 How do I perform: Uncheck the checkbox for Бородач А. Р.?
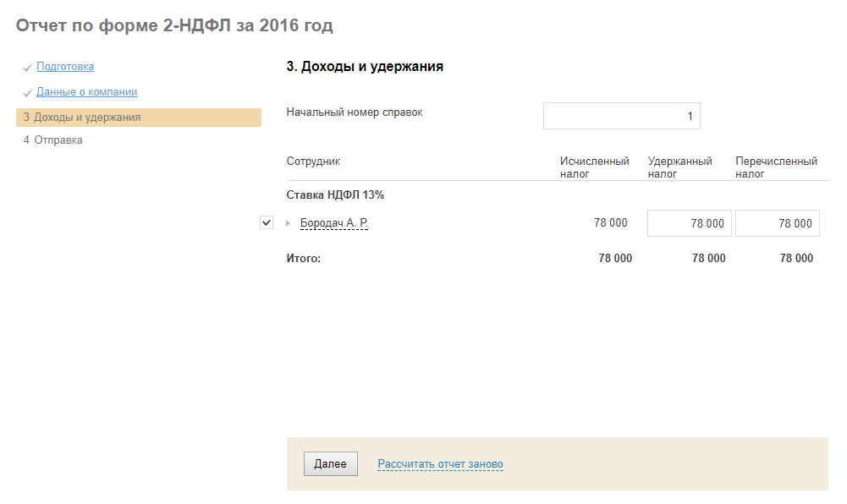(267, 222)
